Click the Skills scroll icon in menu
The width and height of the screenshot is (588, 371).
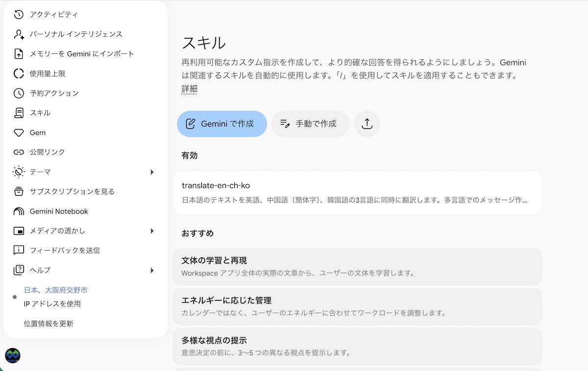(x=19, y=113)
